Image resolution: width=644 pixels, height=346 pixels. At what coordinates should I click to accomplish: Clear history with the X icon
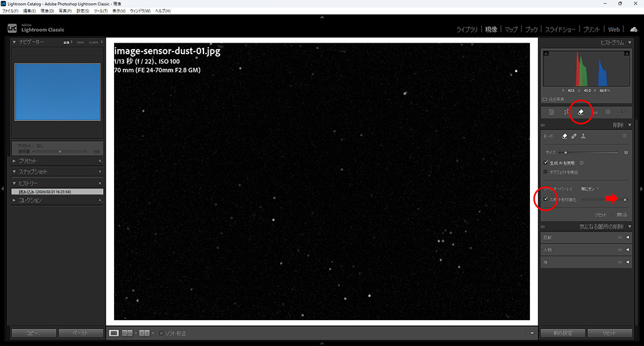[100, 184]
